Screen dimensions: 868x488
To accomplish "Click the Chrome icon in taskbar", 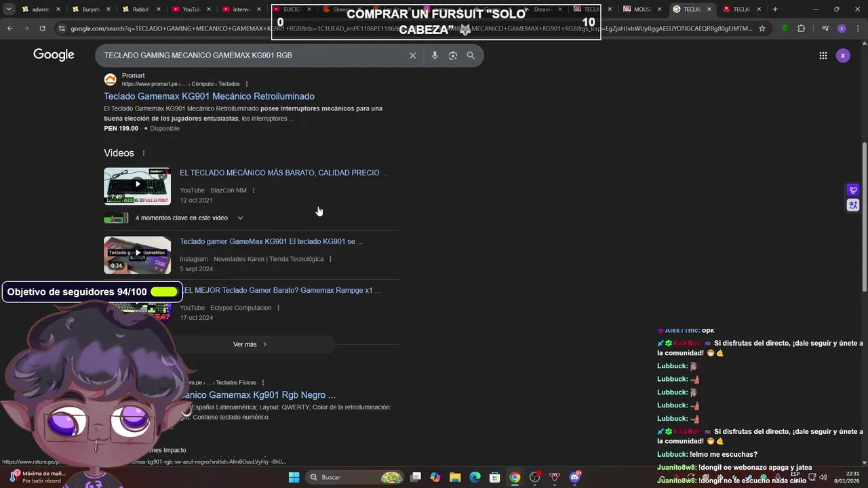I will coord(515,477).
